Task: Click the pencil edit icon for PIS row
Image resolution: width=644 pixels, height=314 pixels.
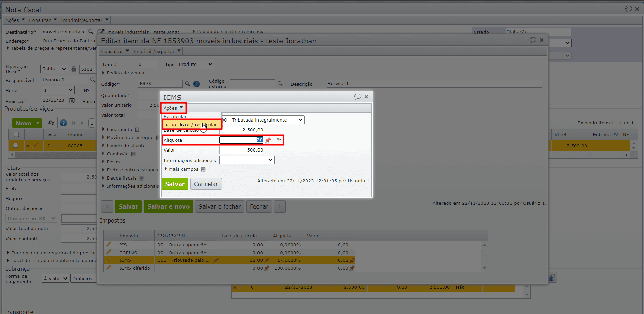Action: pyautogui.click(x=109, y=244)
